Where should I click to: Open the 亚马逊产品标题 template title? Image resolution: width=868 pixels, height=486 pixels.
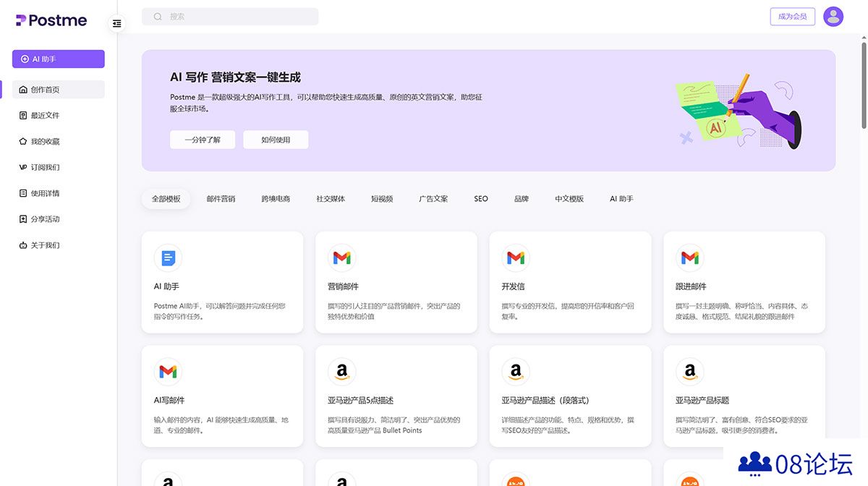tap(702, 401)
